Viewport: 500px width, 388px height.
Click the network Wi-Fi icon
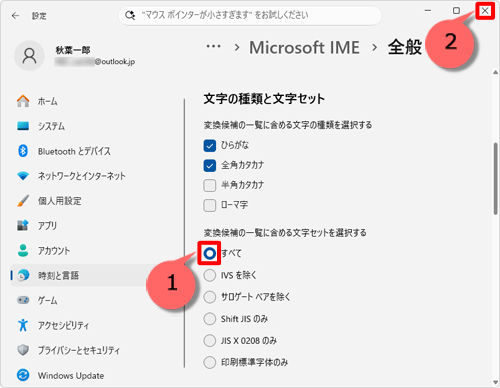pyautogui.click(x=23, y=176)
